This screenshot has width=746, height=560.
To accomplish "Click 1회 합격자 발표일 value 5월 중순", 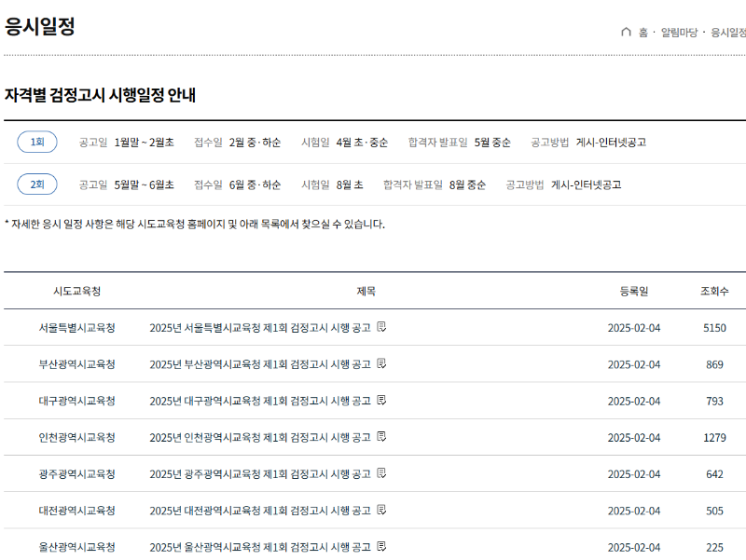I will [492, 143].
